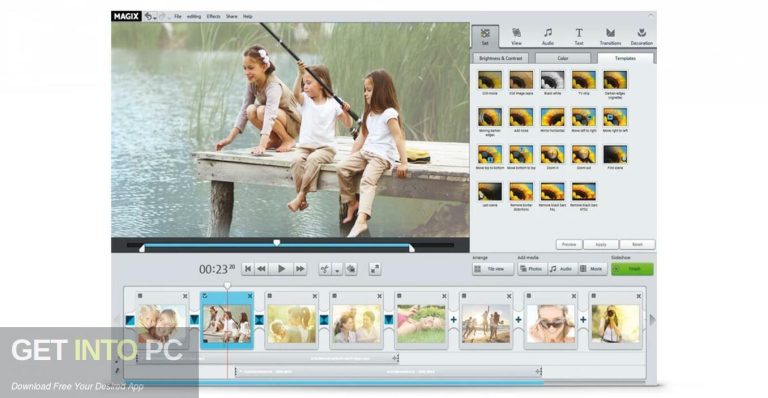The image size is (768, 398).
Task: Remove the sunglasses woman slide with its X
Action: (574, 296)
